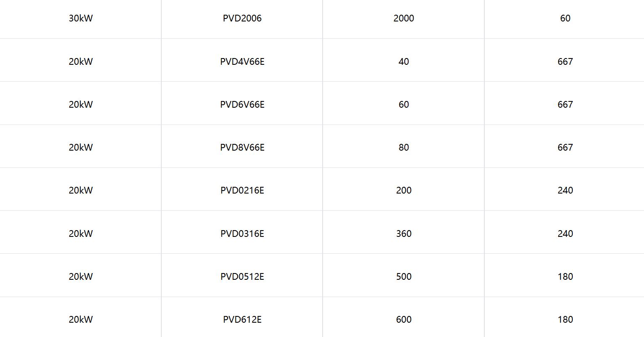Screen dimensions: 644x337
Task: Click 667 in the PVD6V66E row
Action: [565, 104]
